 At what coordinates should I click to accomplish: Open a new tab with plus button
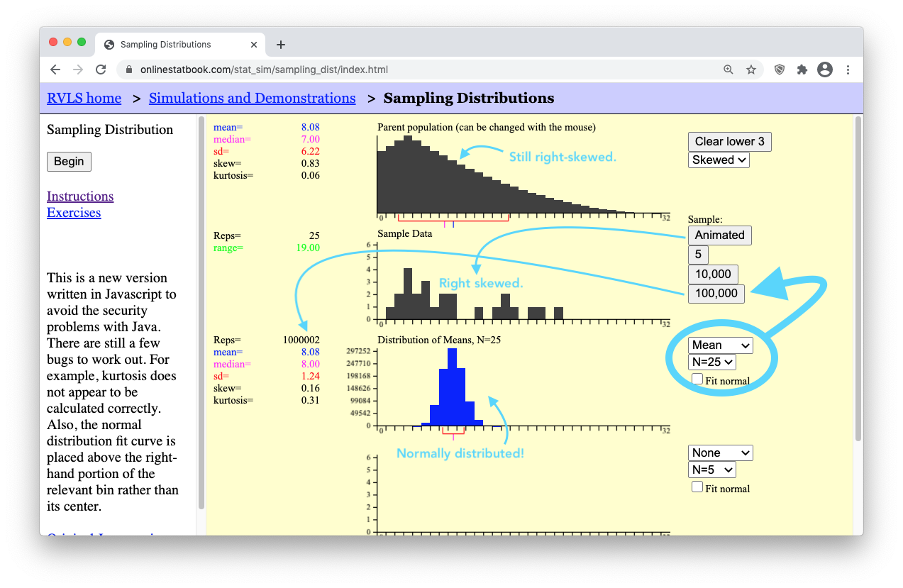tap(281, 45)
